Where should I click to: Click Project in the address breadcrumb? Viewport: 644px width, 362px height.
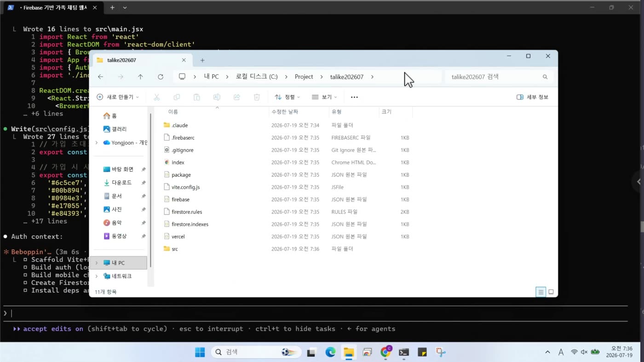click(304, 77)
